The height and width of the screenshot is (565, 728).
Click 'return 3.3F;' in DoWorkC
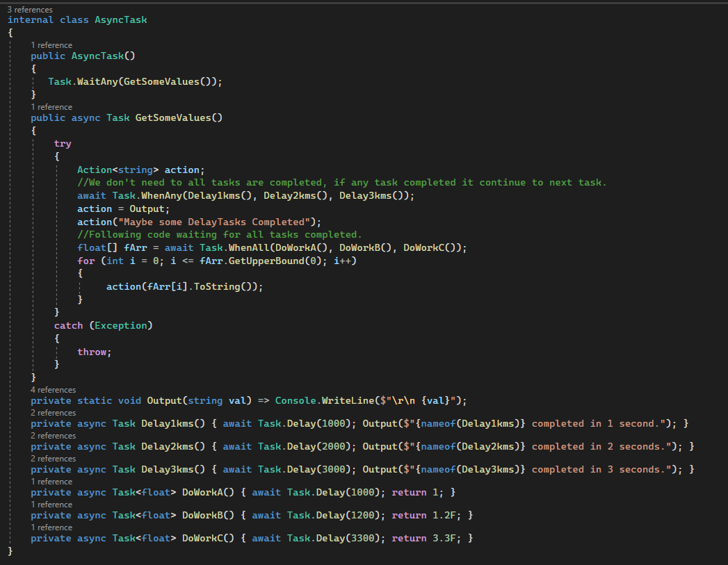(x=426, y=539)
